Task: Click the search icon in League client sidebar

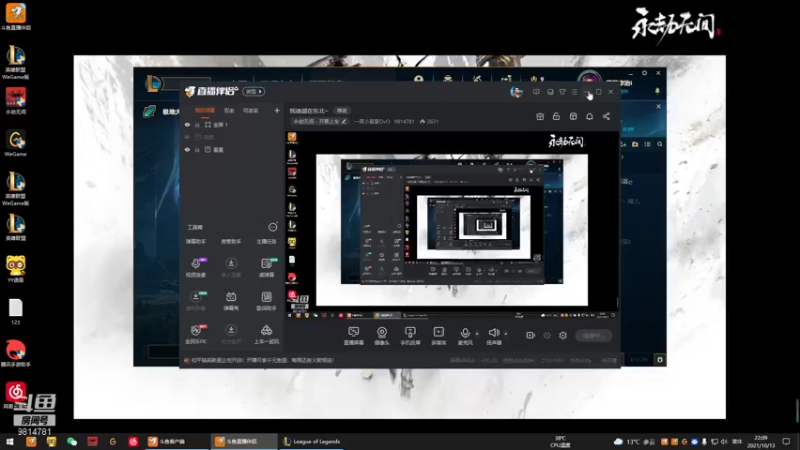Action: [x=660, y=144]
